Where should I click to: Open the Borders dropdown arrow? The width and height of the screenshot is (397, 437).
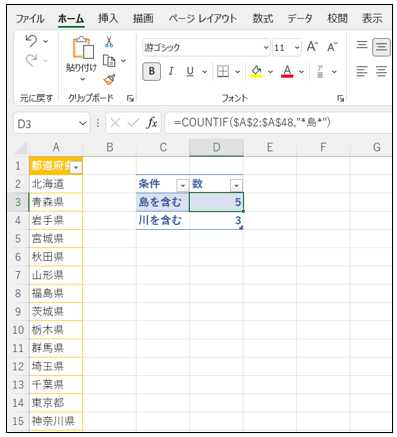pos(237,72)
